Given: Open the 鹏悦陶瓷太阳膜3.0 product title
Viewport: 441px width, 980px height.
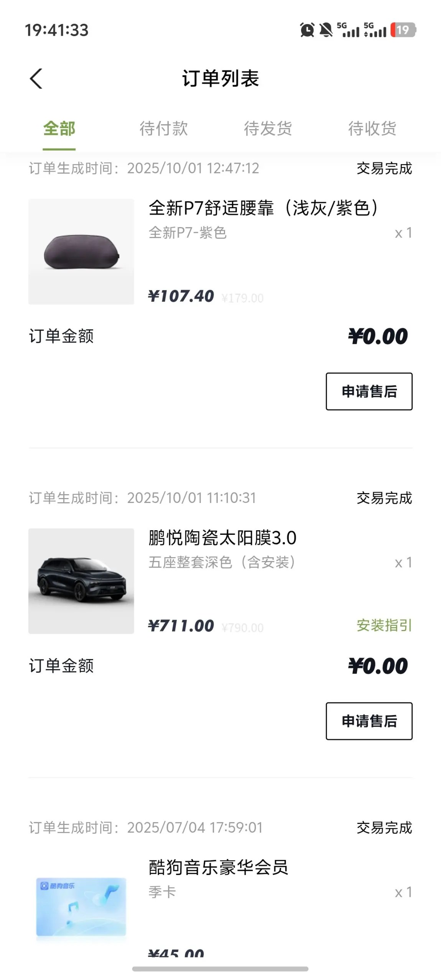Looking at the screenshot, I should click(222, 538).
